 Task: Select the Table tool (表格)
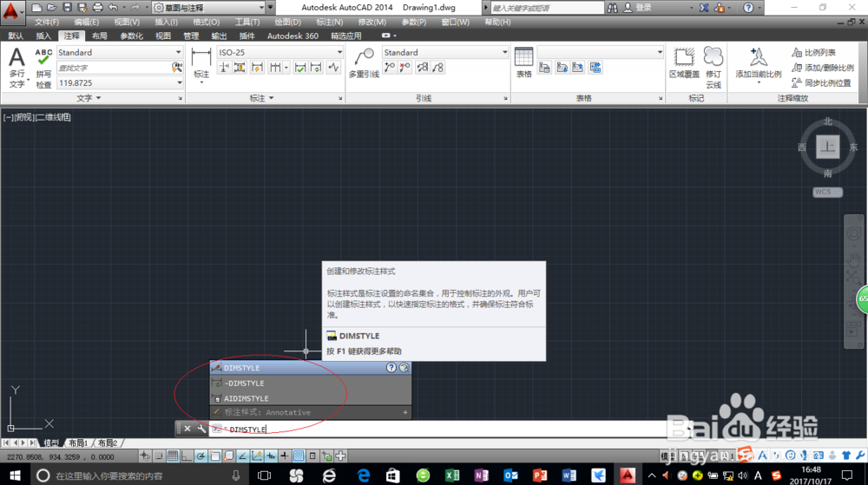[523, 62]
